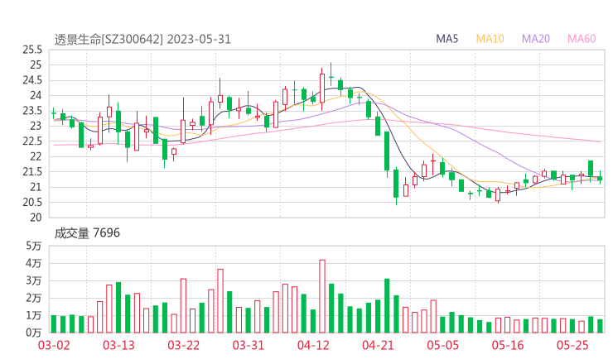Image resolution: width=613 pixels, height=364 pixels.
Task: Click the 成交量 7696 volume label
Action: click(x=87, y=233)
